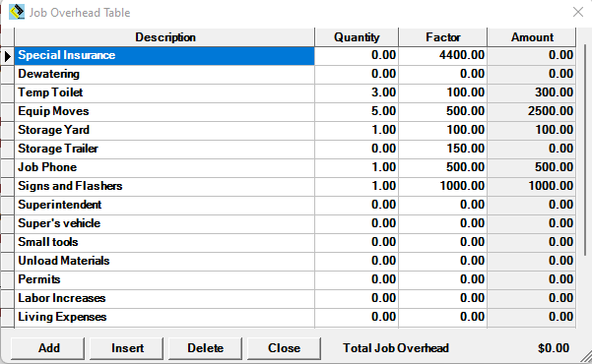This screenshot has width=592, height=364.
Task: Select the Super's vehicle description cell
Action: 164,223
